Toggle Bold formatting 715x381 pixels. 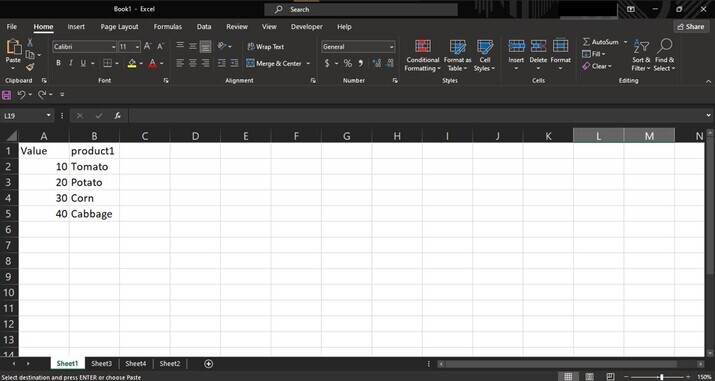[58, 63]
